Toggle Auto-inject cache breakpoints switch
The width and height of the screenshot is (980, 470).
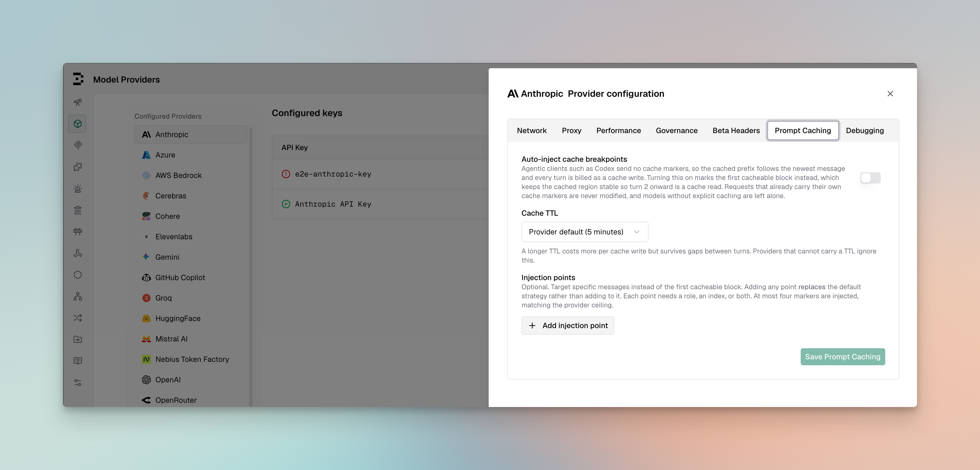[x=870, y=178]
